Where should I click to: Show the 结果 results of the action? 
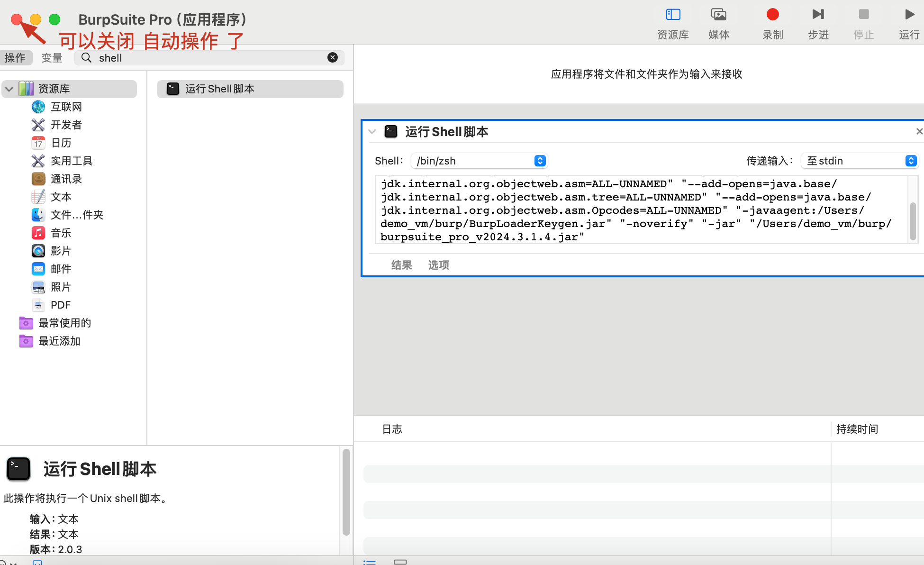[401, 265]
